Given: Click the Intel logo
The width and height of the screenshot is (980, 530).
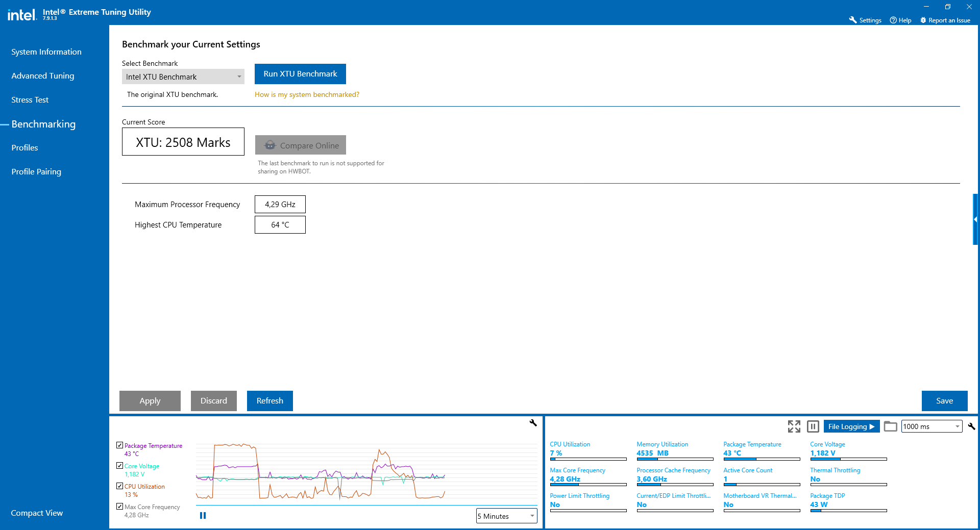Looking at the screenshot, I should click(x=22, y=15).
